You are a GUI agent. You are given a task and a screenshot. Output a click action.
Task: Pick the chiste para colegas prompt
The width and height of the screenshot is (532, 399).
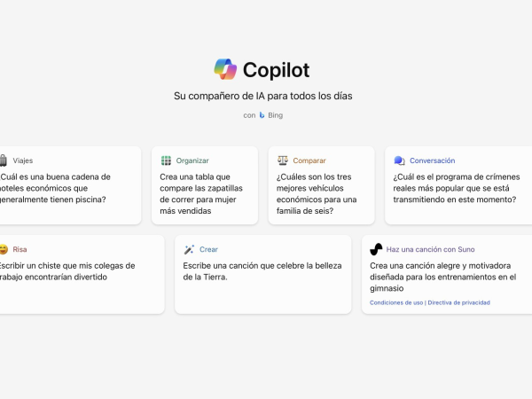pyautogui.click(x=67, y=270)
